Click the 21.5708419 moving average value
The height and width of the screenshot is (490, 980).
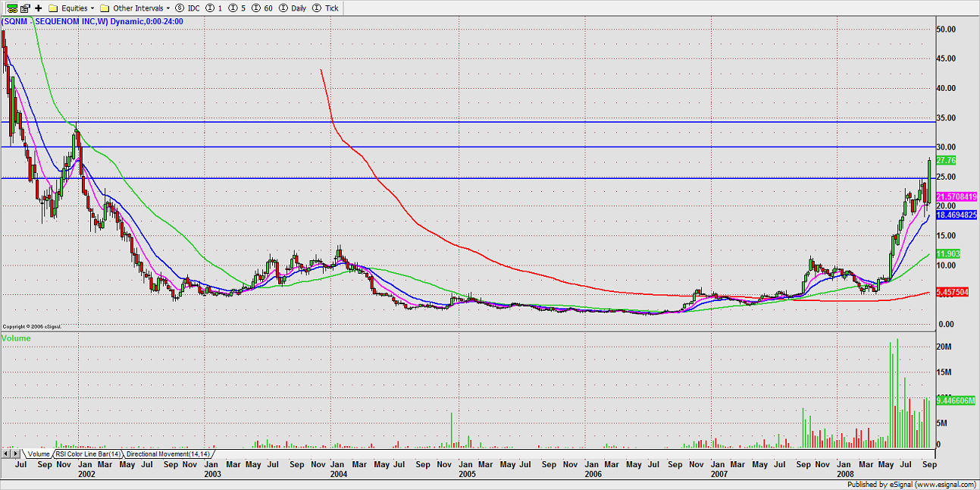955,196
